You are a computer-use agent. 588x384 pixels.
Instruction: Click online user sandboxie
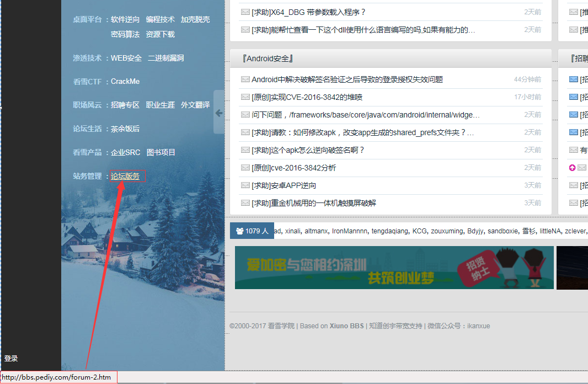[503, 231]
